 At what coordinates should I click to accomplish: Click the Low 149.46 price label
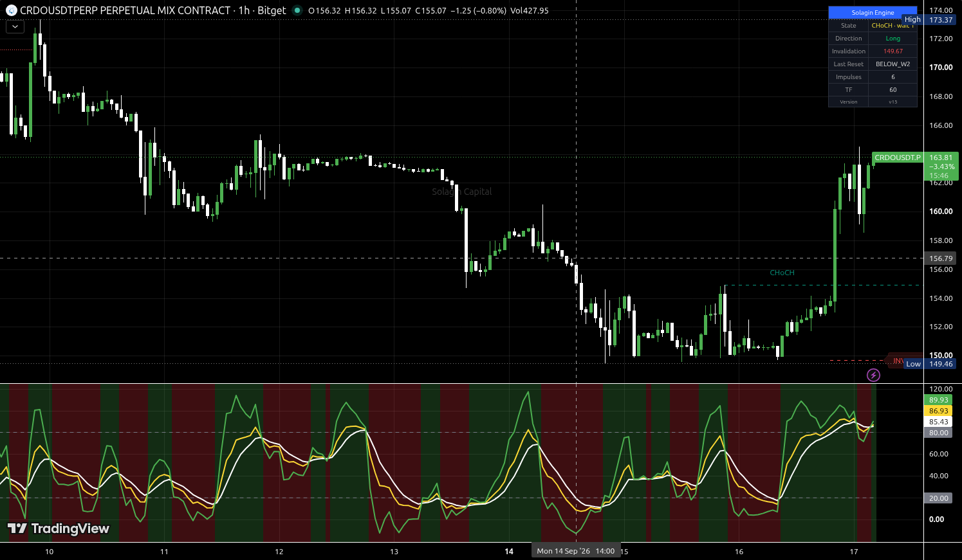click(x=929, y=364)
